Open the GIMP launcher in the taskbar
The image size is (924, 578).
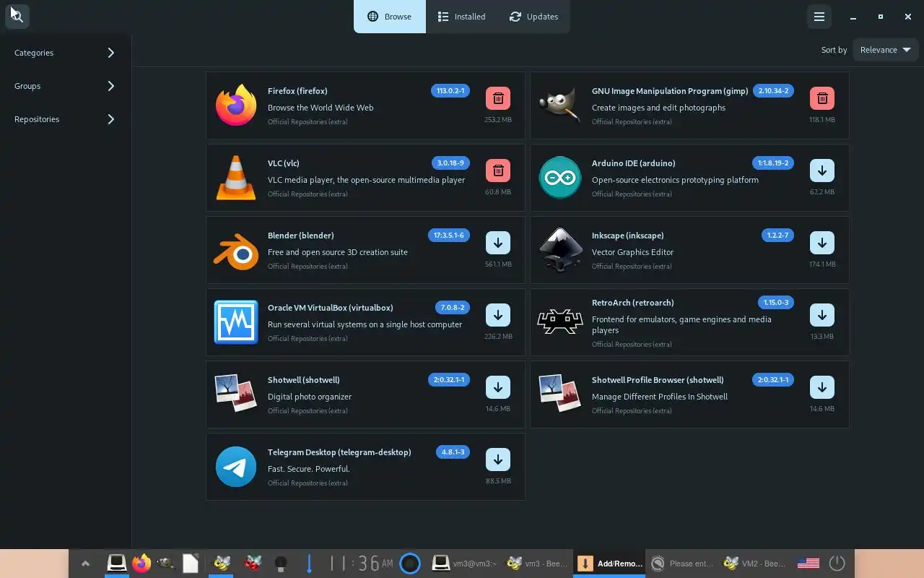click(x=165, y=563)
